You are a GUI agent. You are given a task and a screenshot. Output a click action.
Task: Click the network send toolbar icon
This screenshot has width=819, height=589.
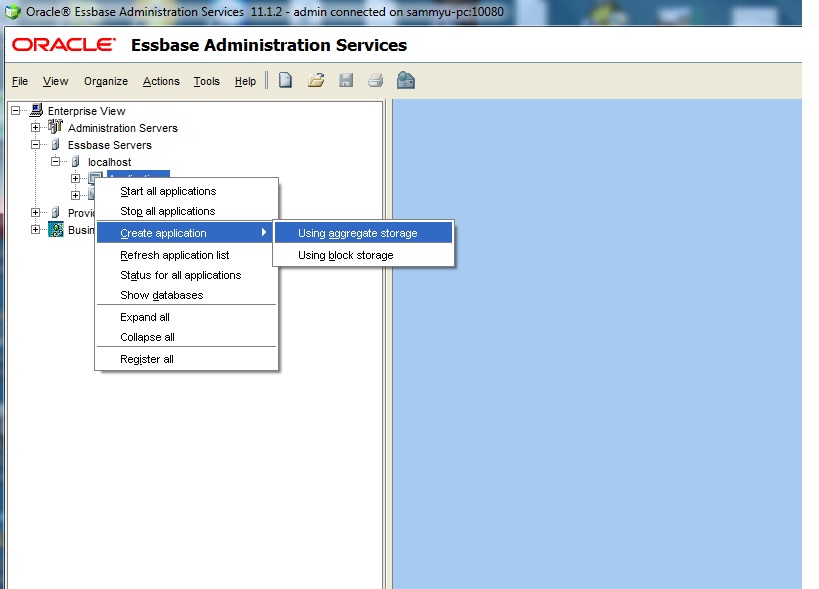(405, 79)
